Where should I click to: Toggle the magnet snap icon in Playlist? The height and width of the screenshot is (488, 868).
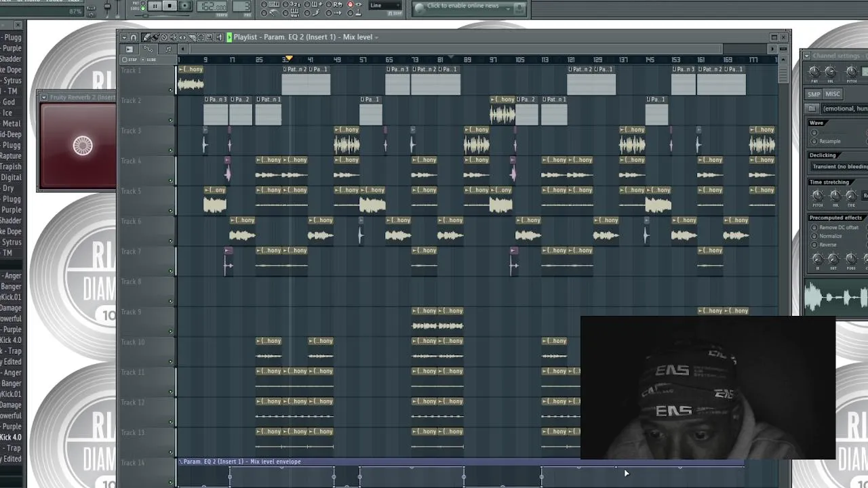(134, 37)
